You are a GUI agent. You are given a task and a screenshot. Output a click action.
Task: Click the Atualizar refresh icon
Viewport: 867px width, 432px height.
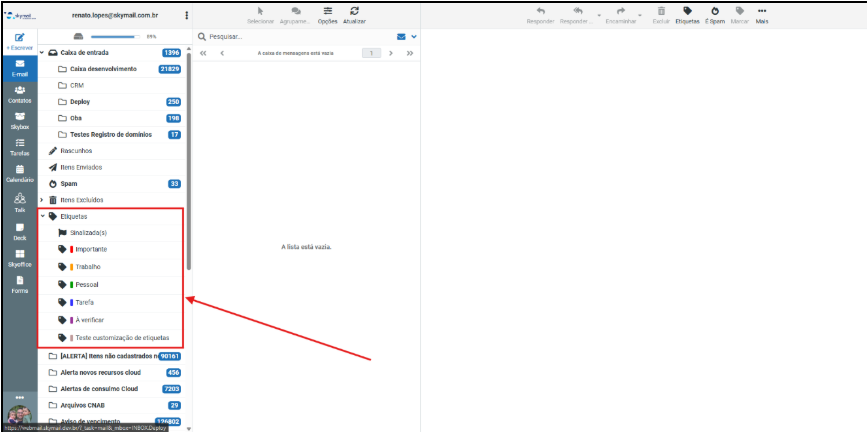(354, 14)
